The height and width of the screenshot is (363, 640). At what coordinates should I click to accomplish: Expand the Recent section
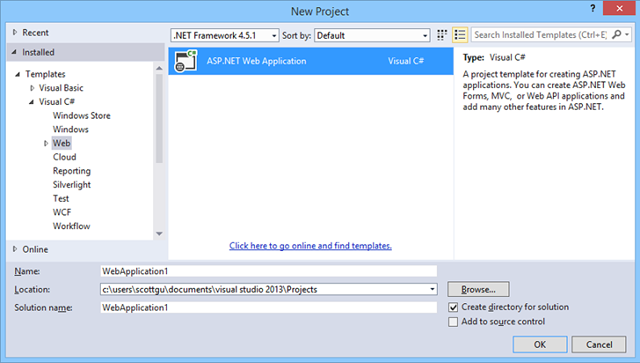tap(15, 32)
